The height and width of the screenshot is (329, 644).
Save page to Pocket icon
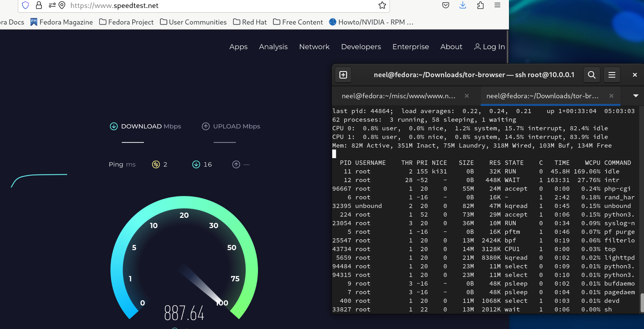[446, 5]
